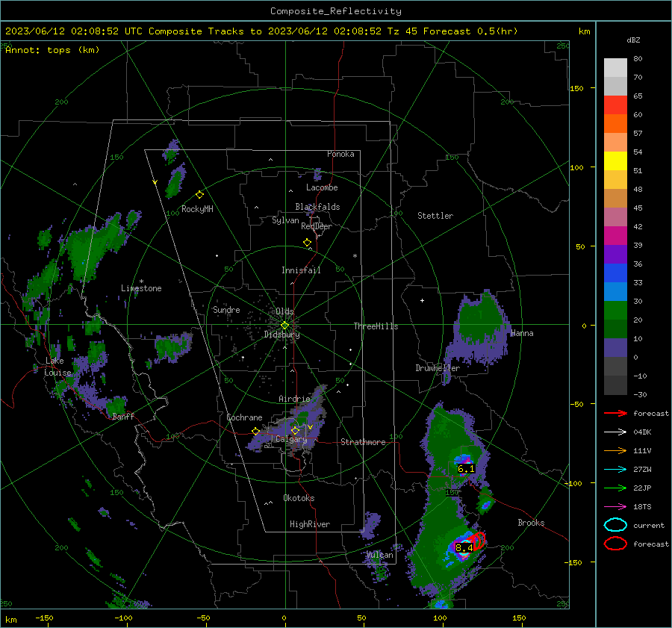672x628 pixels.
Task: Pick the red swatch between 65 and 60 dBZ
Action: tap(615, 105)
